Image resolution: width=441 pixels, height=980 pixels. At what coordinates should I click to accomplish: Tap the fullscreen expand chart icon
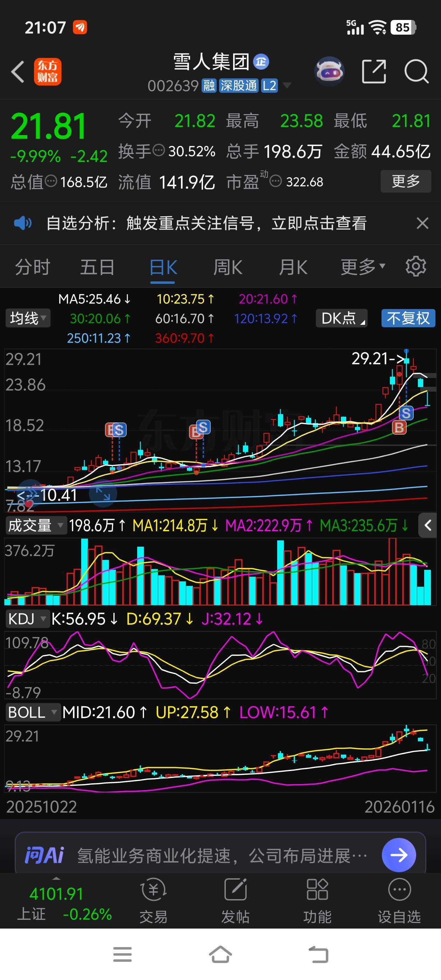click(x=103, y=493)
